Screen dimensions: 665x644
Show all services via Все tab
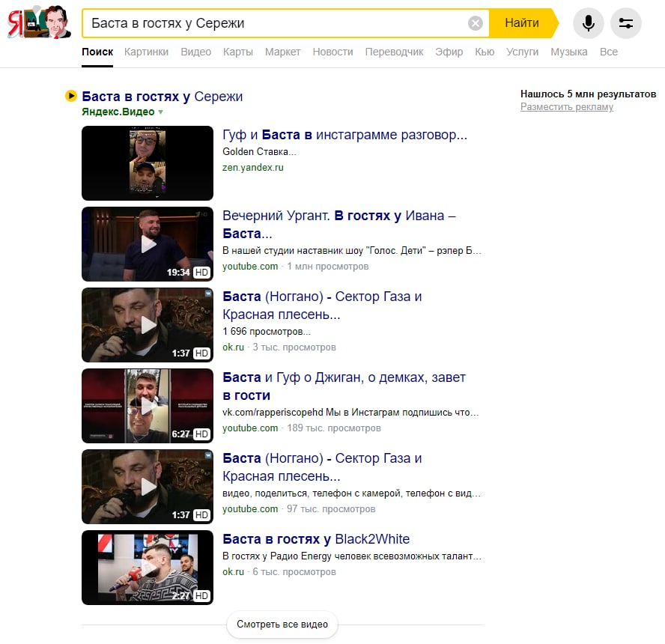point(609,52)
